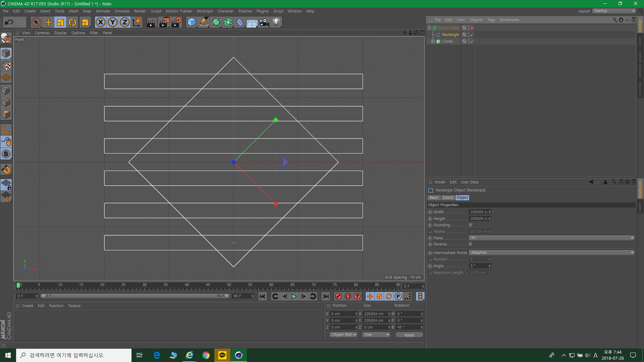
Task: Open the Plane dropdown set to XY
Action: tap(552, 238)
